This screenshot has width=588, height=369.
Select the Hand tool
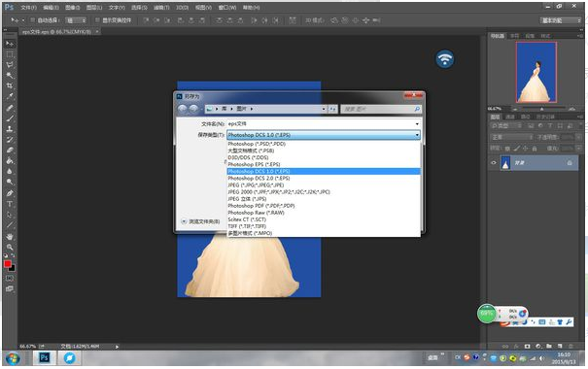pos(10,237)
